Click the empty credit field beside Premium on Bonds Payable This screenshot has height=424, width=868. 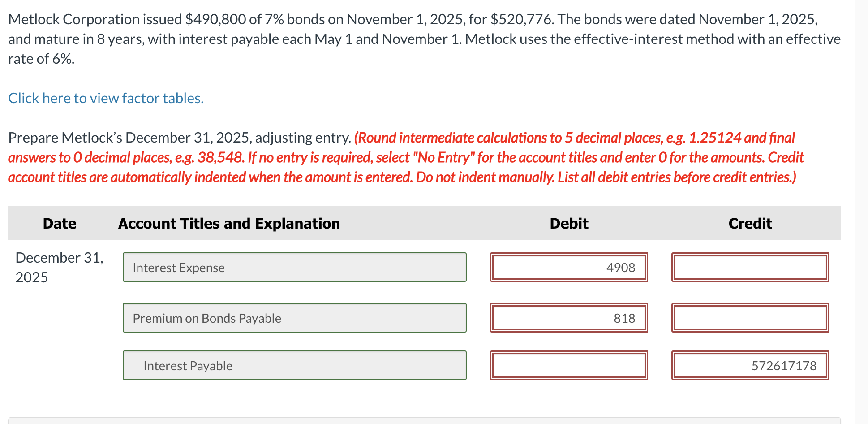coord(750,318)
